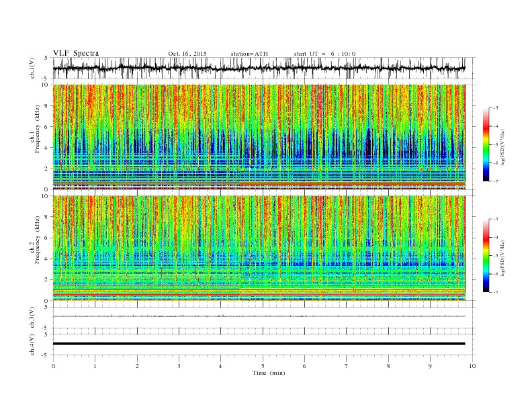The image size is (532, 411).
Task: Click the thick black ch.4 trace
Action: coord(259,344)
